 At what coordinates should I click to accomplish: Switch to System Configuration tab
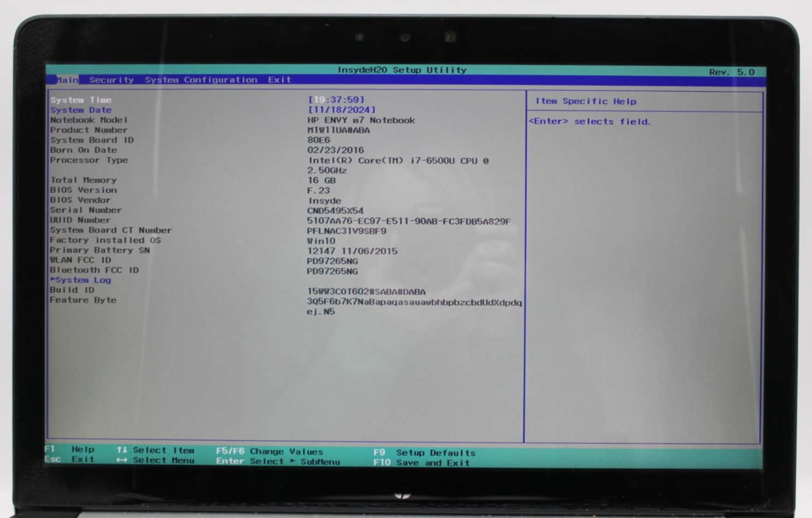(201, 80)
